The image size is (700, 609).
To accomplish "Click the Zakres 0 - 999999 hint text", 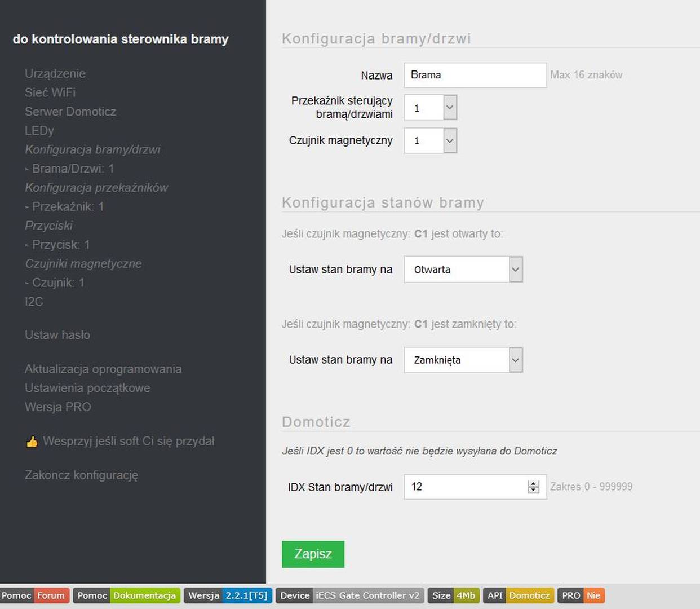I will click(591, 487).
